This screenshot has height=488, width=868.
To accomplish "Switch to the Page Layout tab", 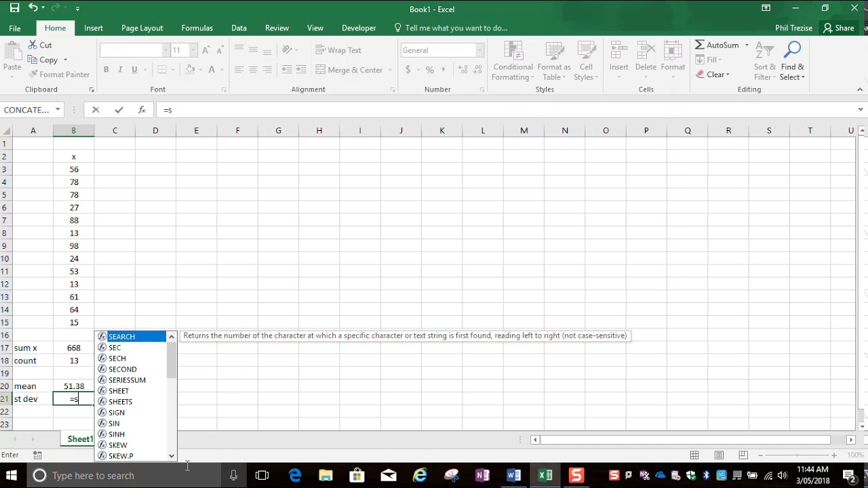I will pos(142,28).
